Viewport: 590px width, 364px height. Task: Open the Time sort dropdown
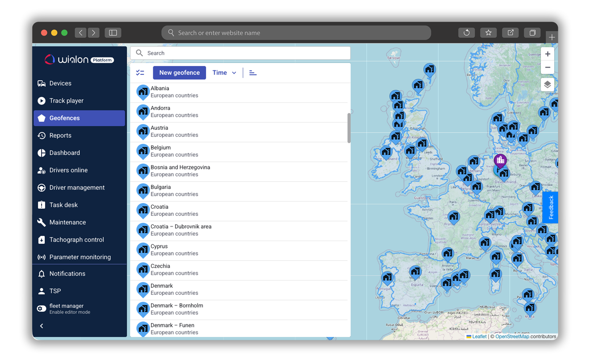[224, 73]
